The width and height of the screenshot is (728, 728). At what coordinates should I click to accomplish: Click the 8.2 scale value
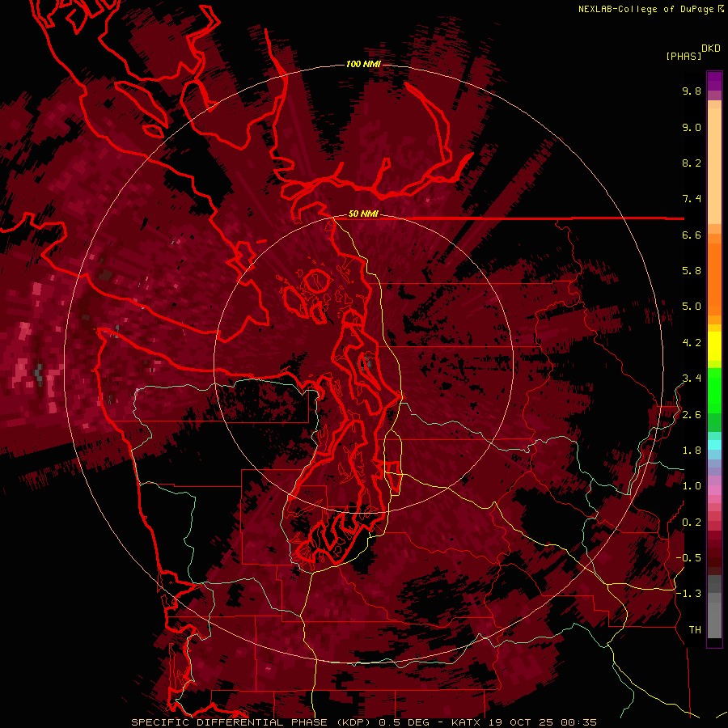692,163
